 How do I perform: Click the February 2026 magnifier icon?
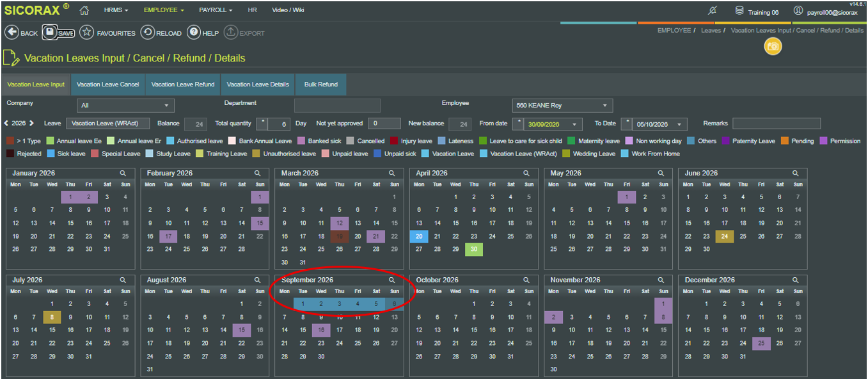click(257, 173)
